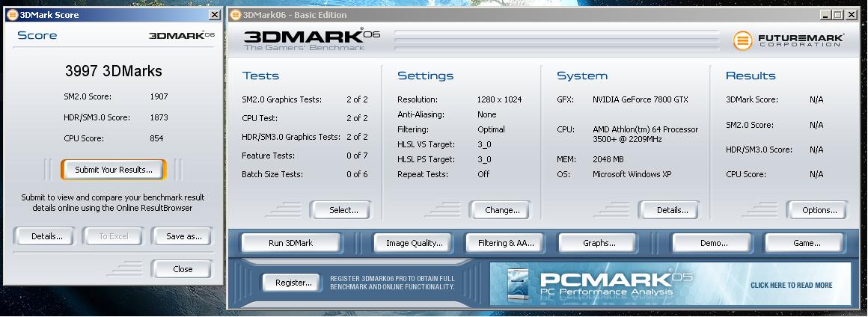The image size is (868, 317).
Task: Open the Results Options dialog
Action: (819, 210)
